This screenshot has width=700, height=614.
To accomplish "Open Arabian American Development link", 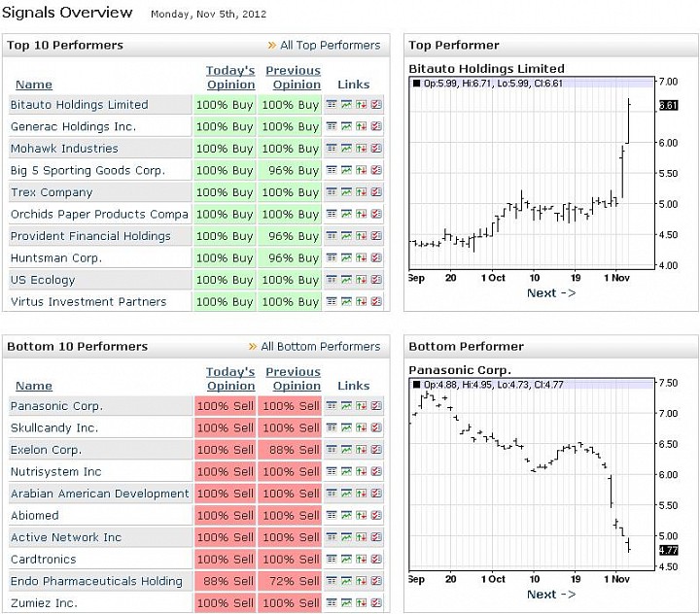I will [x=99, y=494].
